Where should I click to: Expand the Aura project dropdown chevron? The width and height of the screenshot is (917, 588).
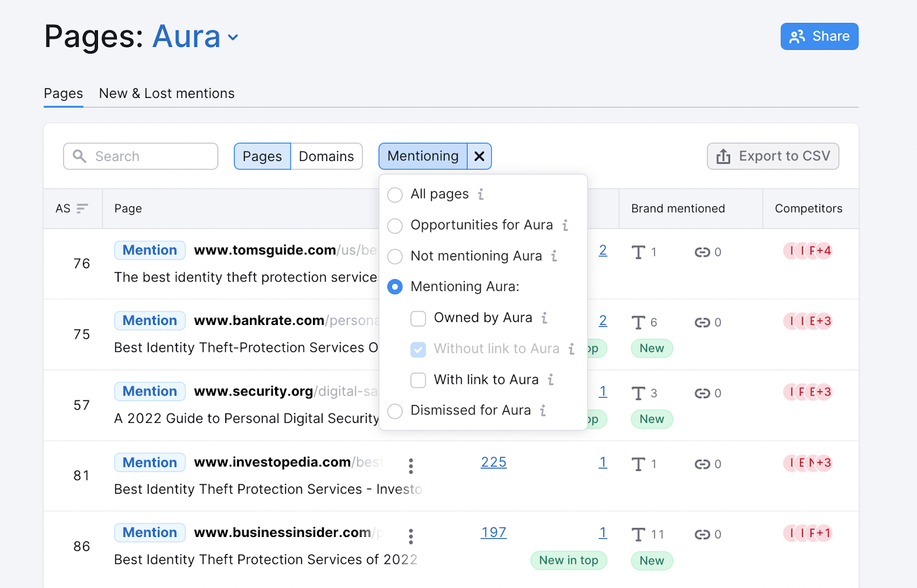(x=233, y=38)
